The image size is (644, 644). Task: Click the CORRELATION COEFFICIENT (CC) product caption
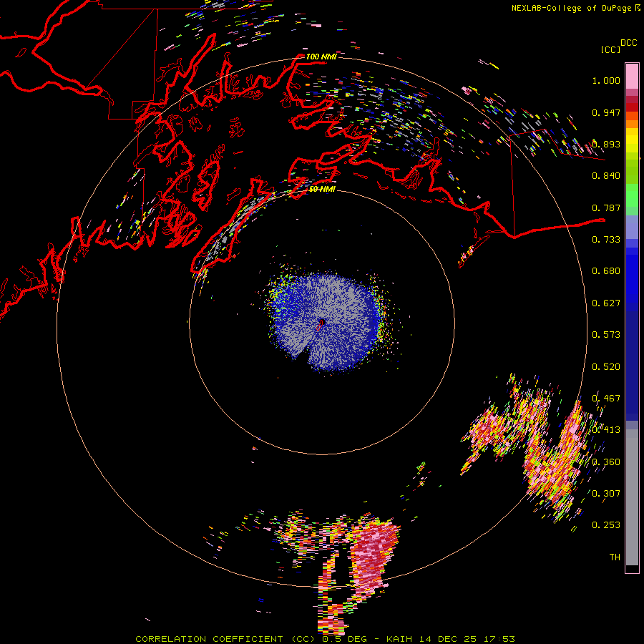pos(225,639)
